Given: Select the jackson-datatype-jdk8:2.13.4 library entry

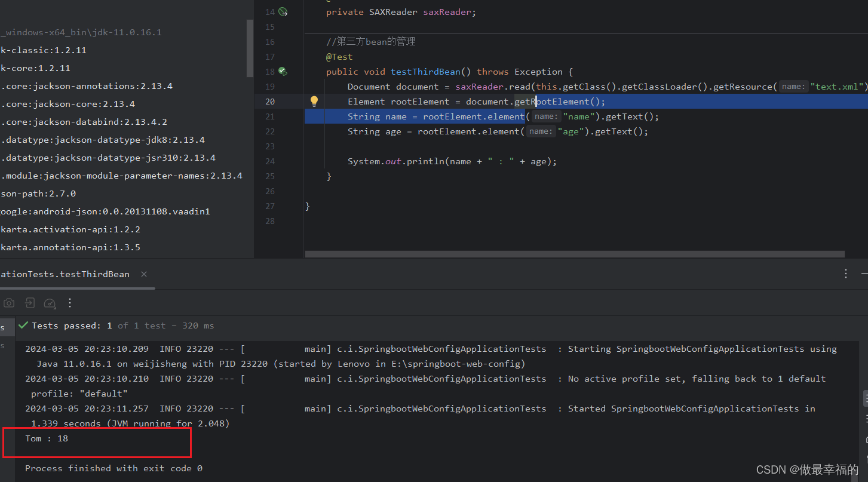Looking at the screenshot, I should point(103,140).
